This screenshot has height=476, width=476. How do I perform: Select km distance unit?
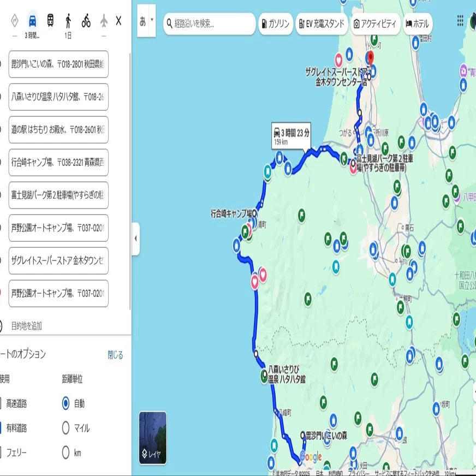pos(66,453)
